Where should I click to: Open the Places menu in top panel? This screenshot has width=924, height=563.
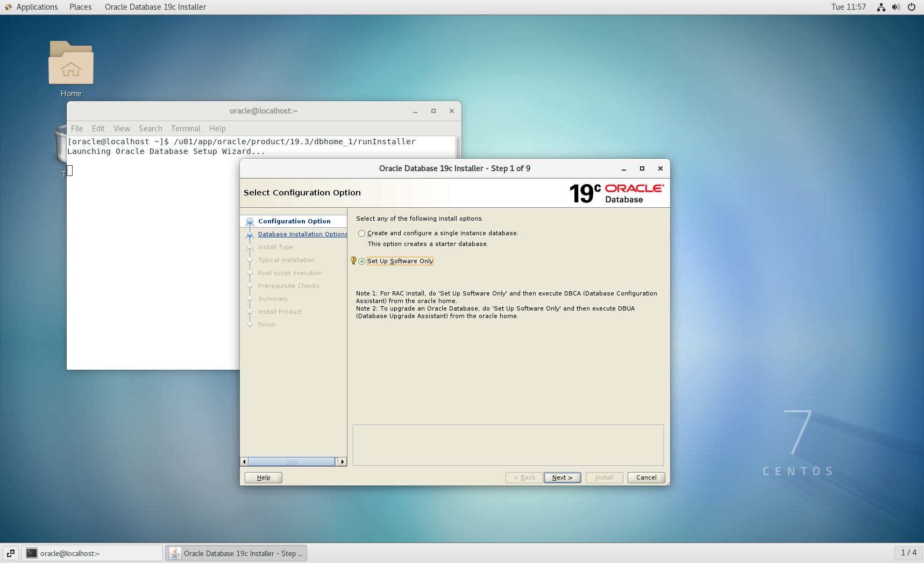pyautogui.click(x=81, y=7)
